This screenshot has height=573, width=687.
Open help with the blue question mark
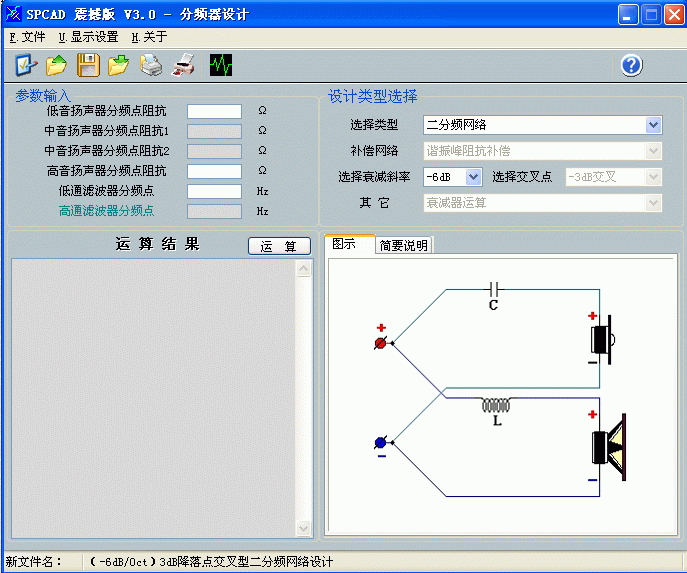631,66
